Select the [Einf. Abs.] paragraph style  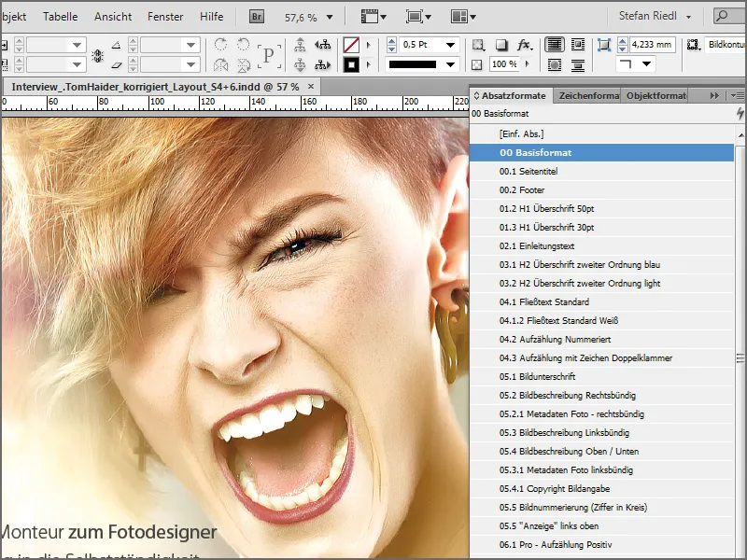pos(601,134)
